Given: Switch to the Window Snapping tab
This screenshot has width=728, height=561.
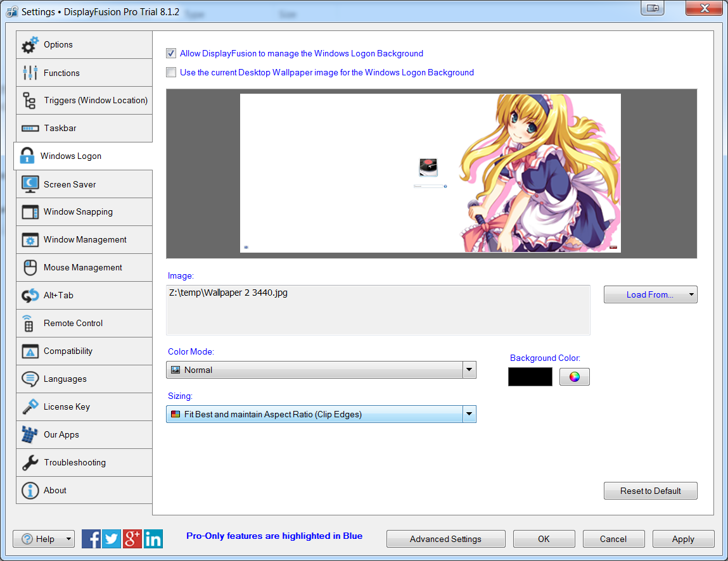Looking at the screenshot, I should pyautogui.click(x=78, y=212).
